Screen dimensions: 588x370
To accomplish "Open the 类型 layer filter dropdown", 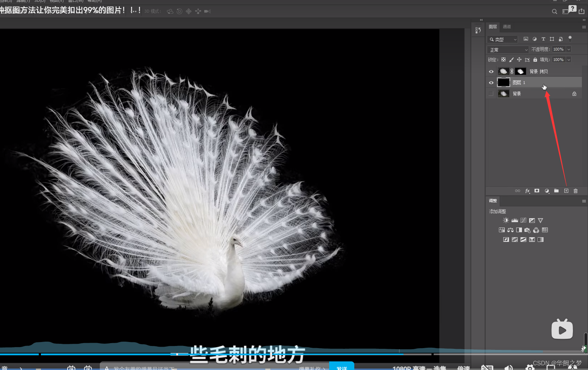I will pos(503,39).
